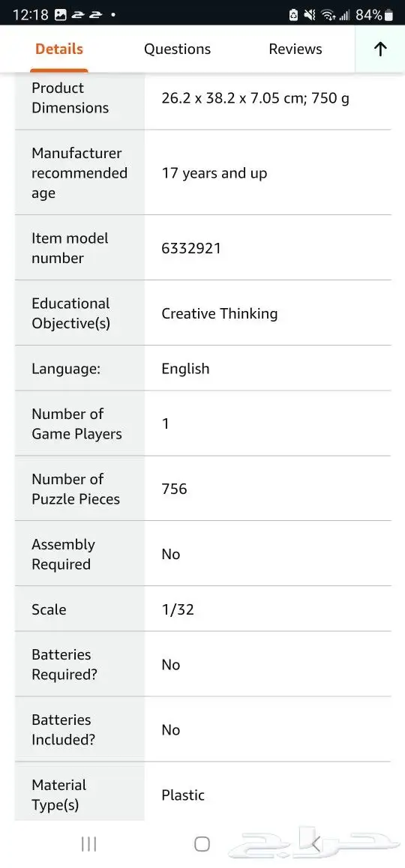
Task: Switch to the Questions tab
Action: coord(177,49)
